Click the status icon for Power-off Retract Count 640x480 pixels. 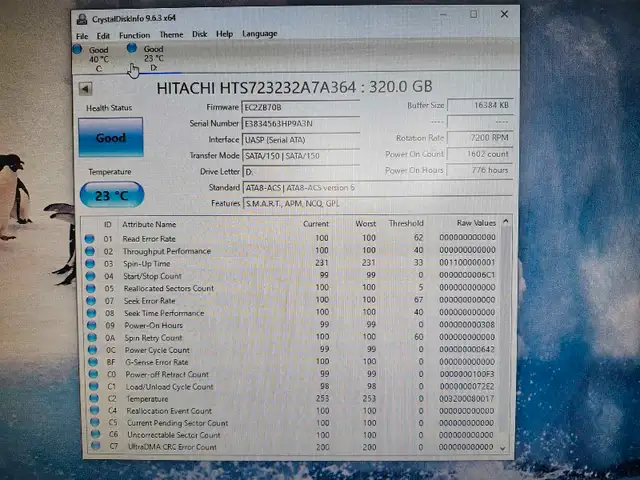[93, 374]
